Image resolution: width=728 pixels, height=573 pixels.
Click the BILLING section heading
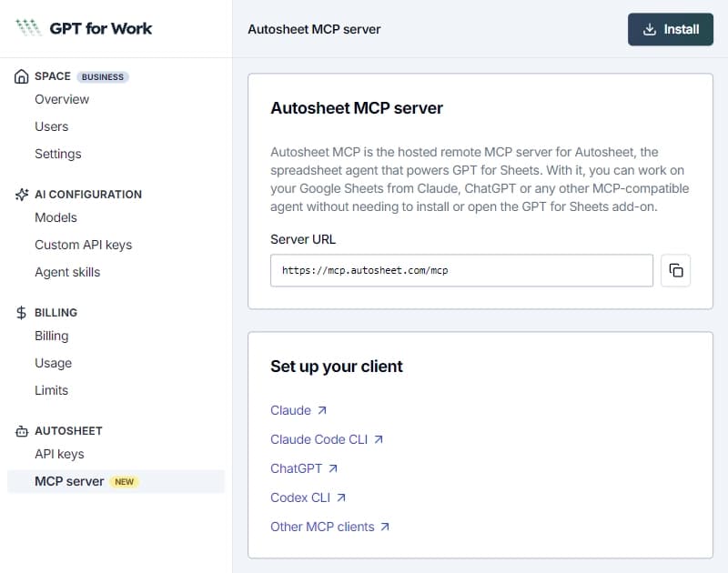click(x=56, y=313)
